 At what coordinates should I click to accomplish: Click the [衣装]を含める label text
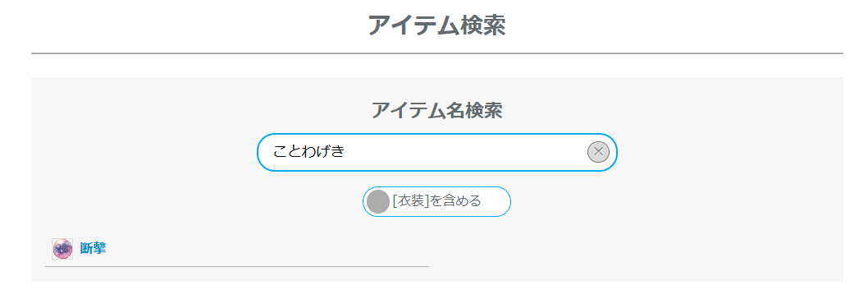[436, 200]
